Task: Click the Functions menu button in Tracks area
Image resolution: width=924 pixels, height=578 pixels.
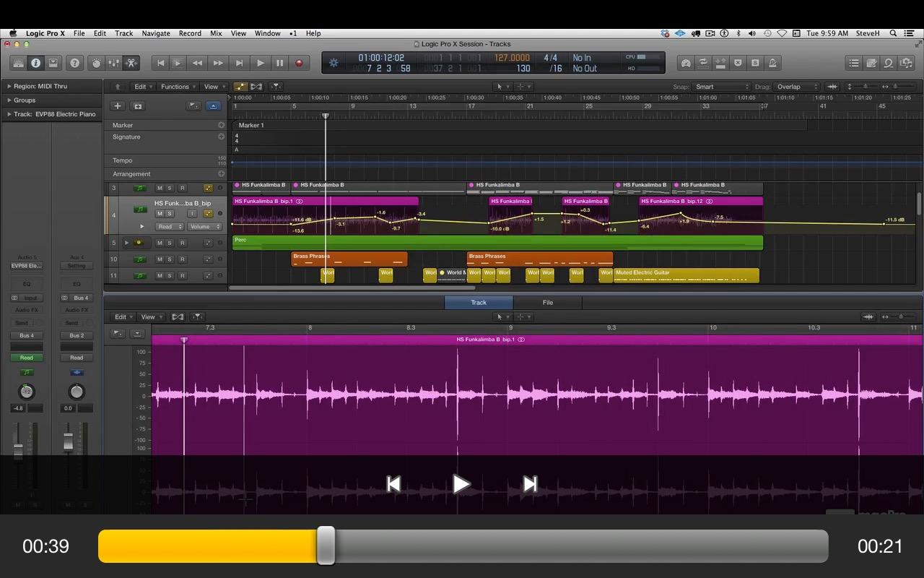Action: (177, 87)
